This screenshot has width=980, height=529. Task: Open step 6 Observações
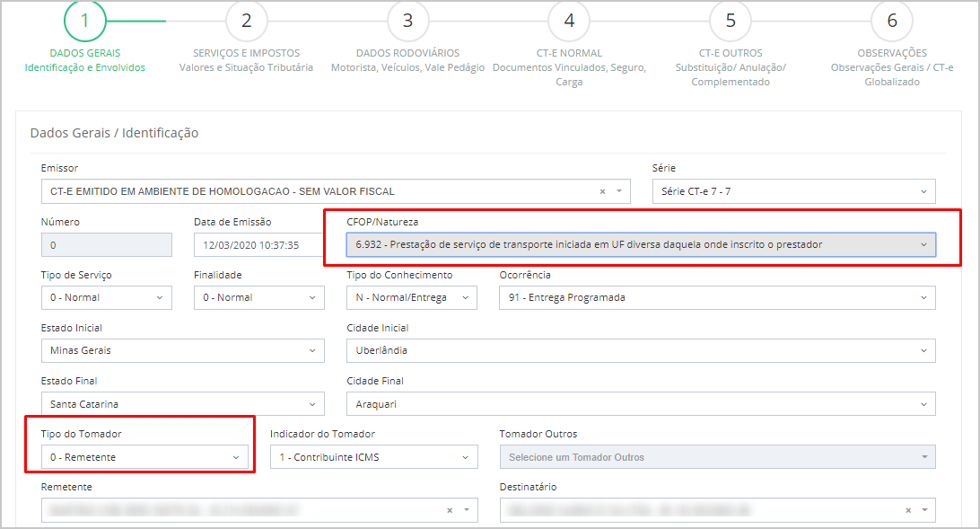point(892,21)
